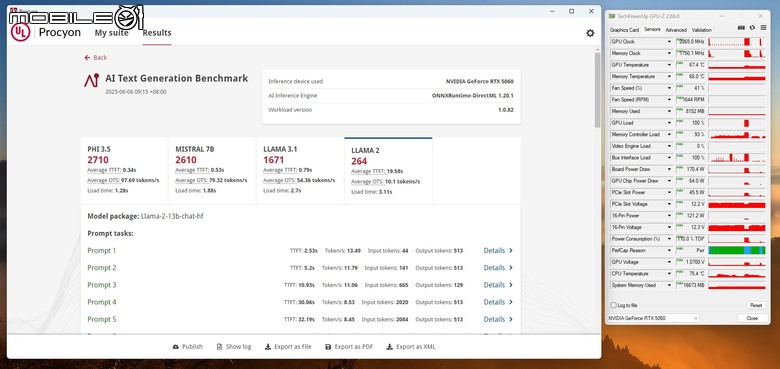Click the Back arrow icon
This screenshot has width=780, height=369.
tap(87, 58)
